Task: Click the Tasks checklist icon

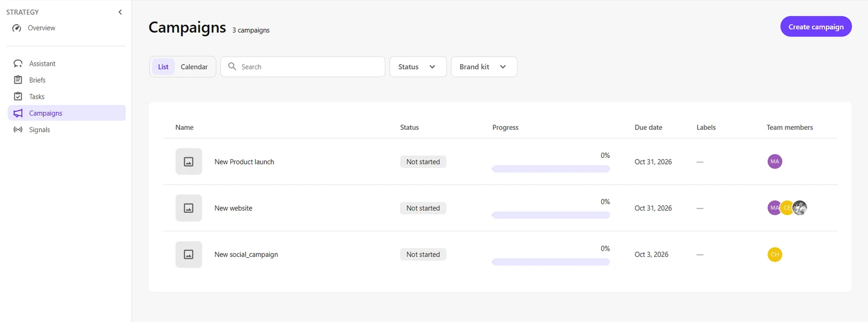Action: tap(18, 97)
